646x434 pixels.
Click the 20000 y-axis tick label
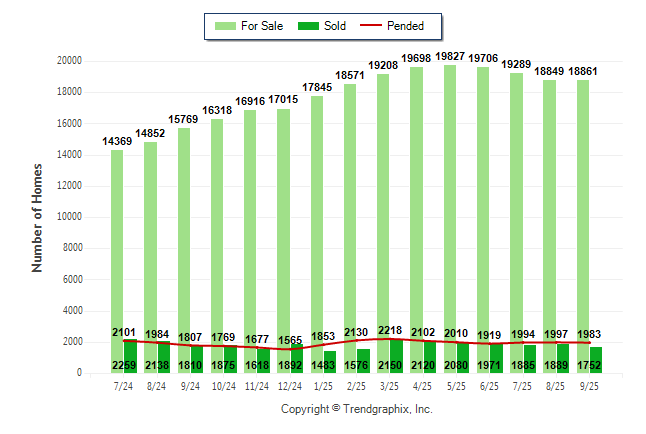pos(69,61)
